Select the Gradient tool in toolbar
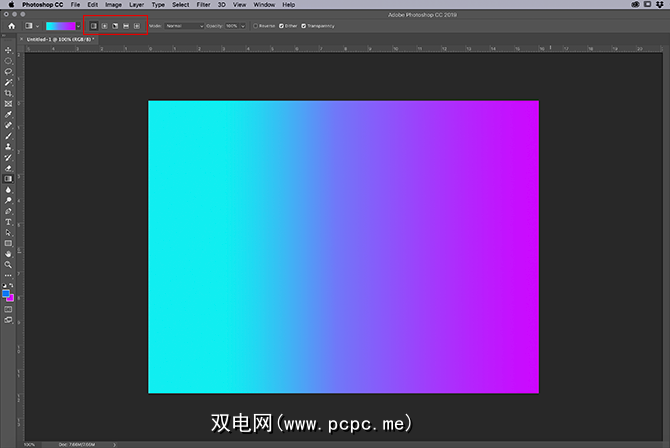Viewport: 670px width, 448px height. [x=8, y=179]
